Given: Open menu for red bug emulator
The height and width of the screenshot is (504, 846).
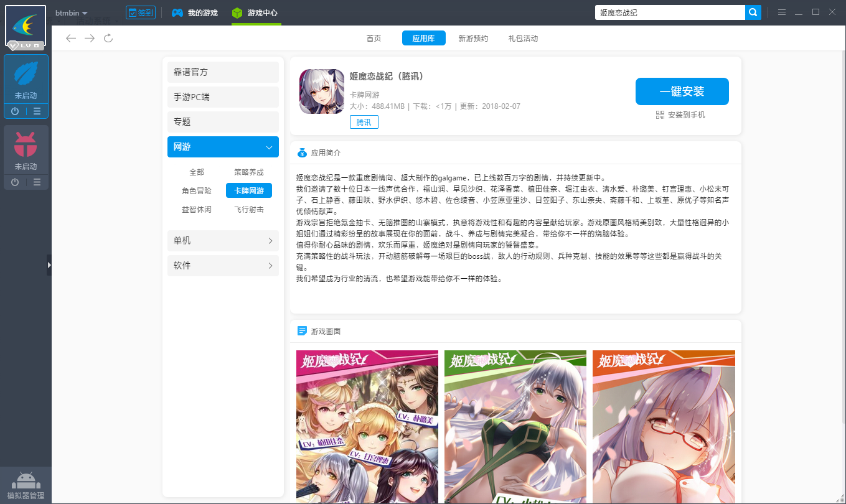Looking at the screenshot, I should click(x=37, y=182).
